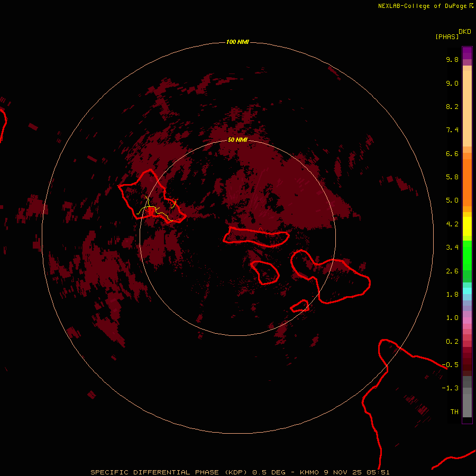Click the 1.0 legend value

click(x=452, y=317)
